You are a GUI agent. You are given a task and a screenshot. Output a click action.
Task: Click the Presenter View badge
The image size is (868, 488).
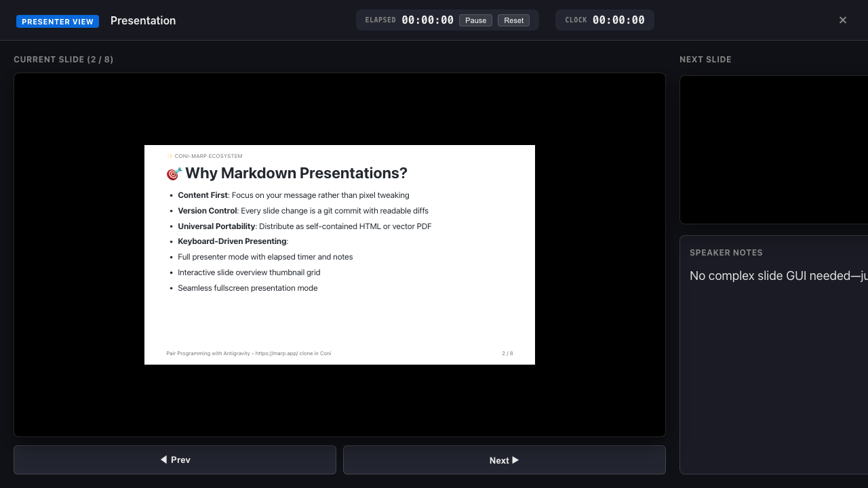(58, 21)
